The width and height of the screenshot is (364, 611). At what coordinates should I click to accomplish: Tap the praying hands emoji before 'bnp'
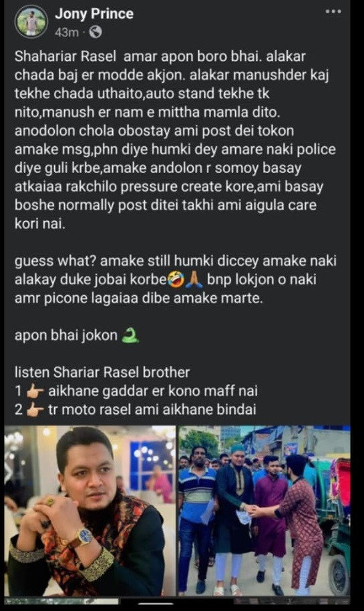194,280
